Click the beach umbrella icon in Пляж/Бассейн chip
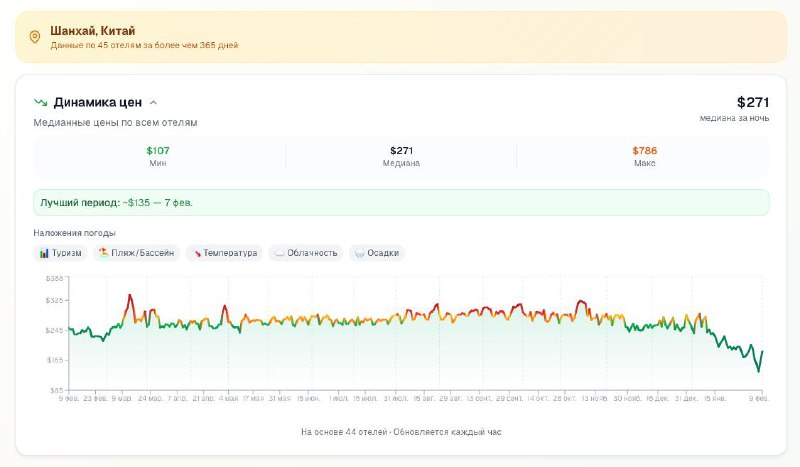 103,253
